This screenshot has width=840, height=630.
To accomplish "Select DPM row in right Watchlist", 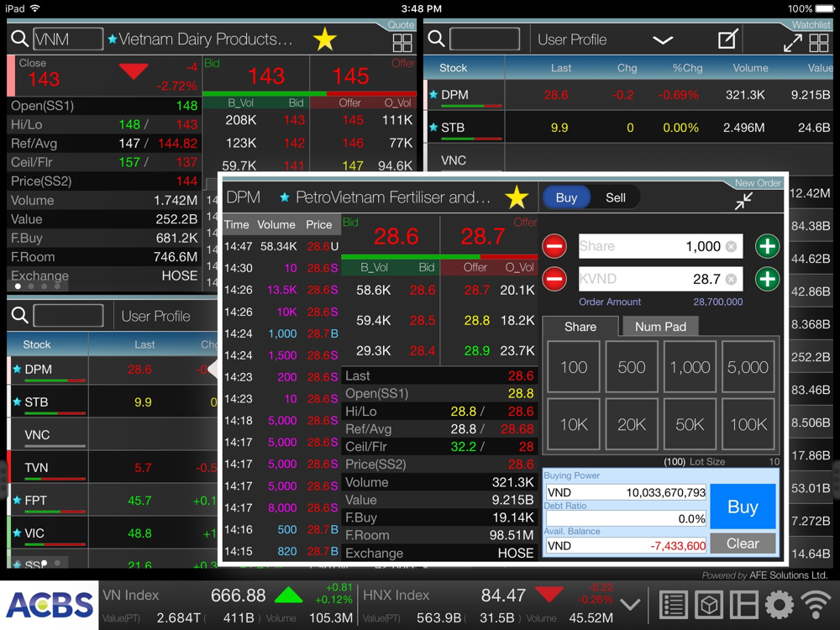I will pyautogui.click(x=627, y=95).
